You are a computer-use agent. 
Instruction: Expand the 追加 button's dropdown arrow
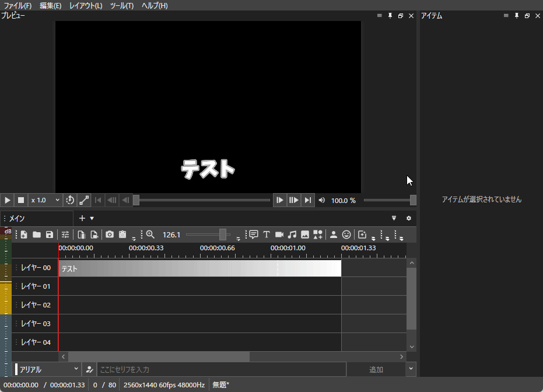[x=410, y=369]
